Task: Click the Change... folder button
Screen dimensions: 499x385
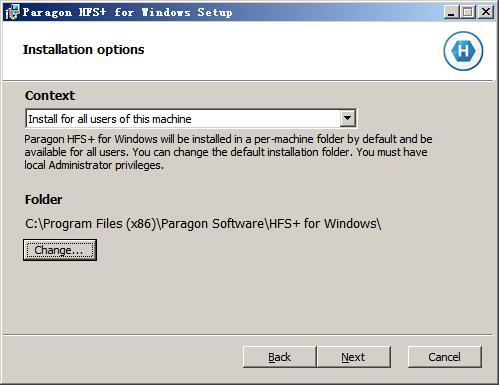Action: click(60, 250)
